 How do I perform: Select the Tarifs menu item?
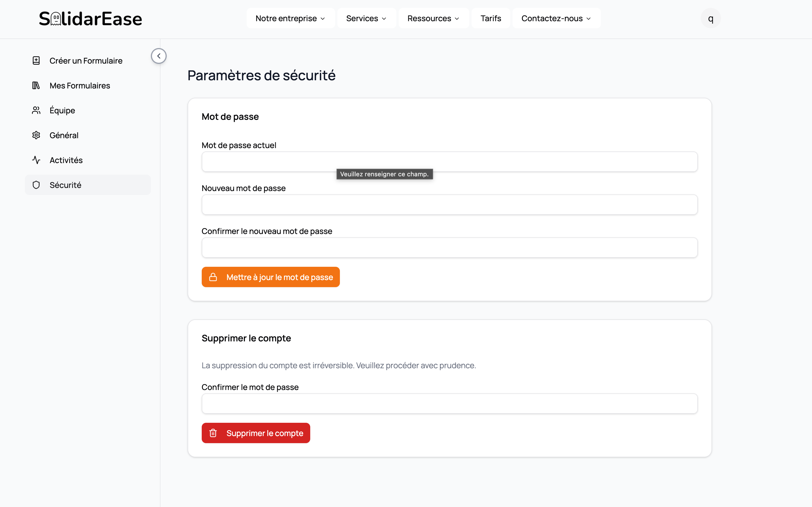[490, 18]
